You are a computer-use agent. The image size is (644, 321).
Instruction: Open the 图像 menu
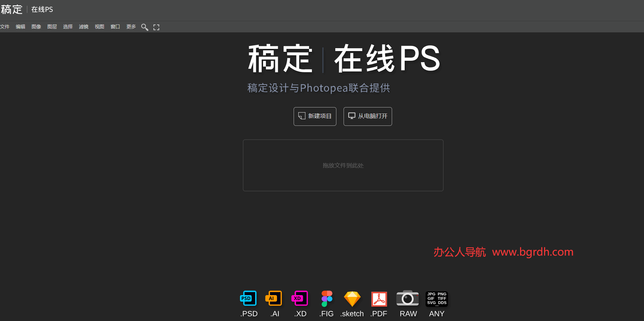(x=36, y=27)
